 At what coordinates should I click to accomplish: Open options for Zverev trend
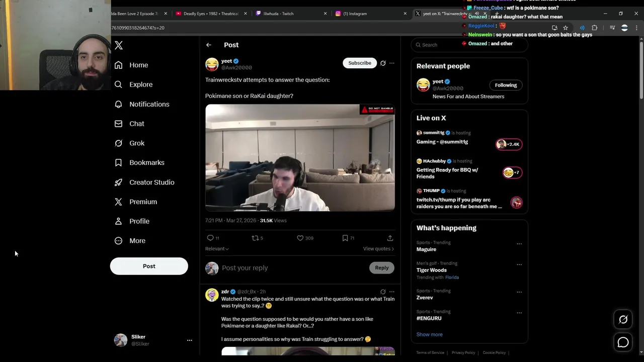pos(519,292)
